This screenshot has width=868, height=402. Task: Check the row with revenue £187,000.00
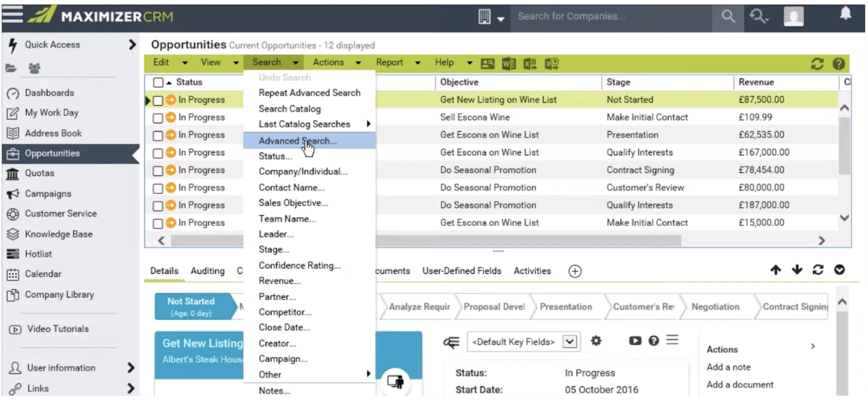coord(158,206)
